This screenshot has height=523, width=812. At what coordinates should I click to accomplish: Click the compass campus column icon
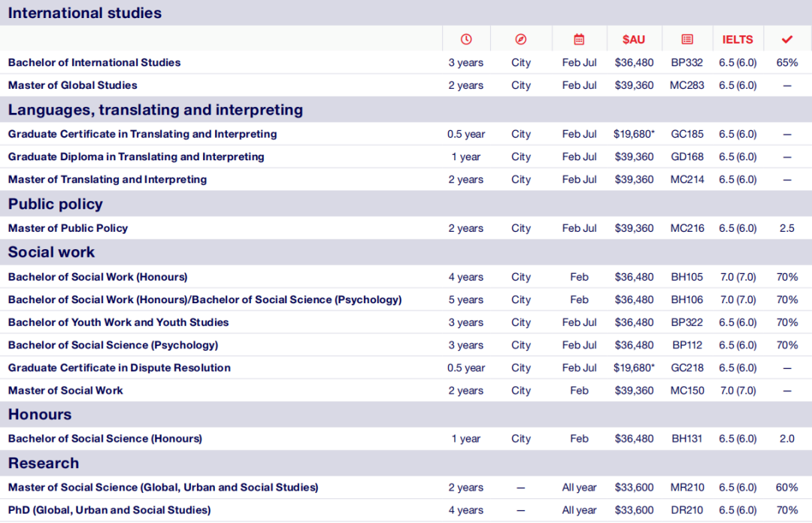point(521,39)
